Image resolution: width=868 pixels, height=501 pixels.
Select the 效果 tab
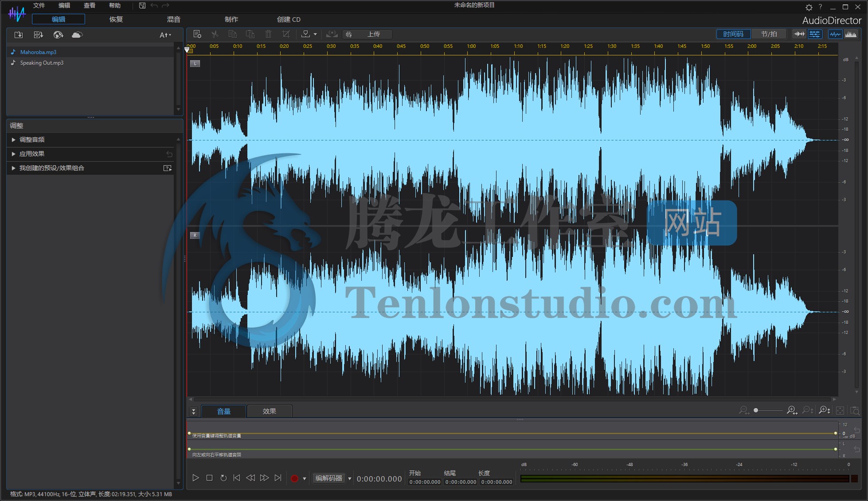pyautogui.click(x=270, y=411)
